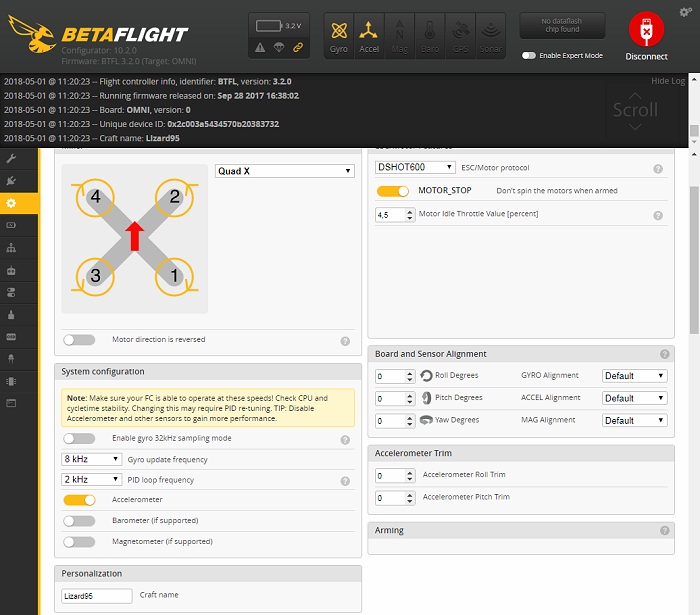
Task: Open the ACCEL Alignment dropdown
Action: (634, 398)
